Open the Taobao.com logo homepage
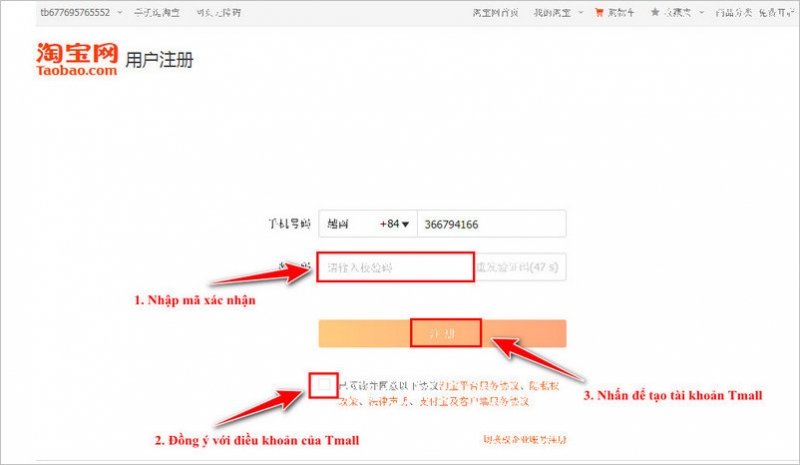800x465 pixels. (x=77, y=59)
